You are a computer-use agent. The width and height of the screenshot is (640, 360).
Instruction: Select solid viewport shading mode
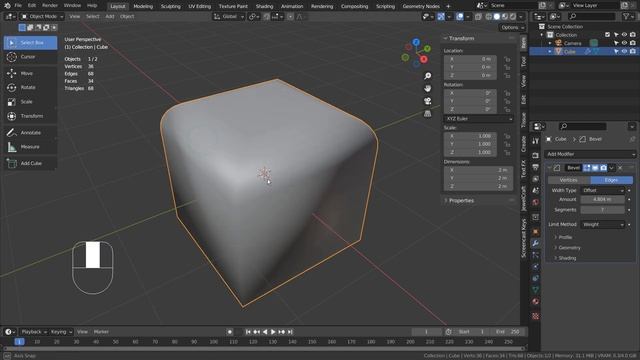click(x=497, y=17)
